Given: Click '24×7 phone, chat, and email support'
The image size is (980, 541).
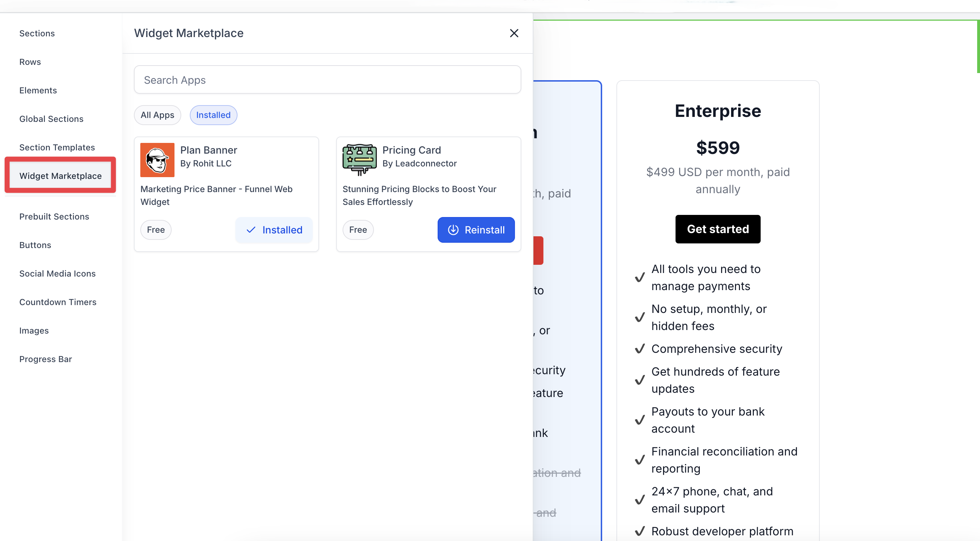Looking at the screenshot, I should (x=712, y=500).
